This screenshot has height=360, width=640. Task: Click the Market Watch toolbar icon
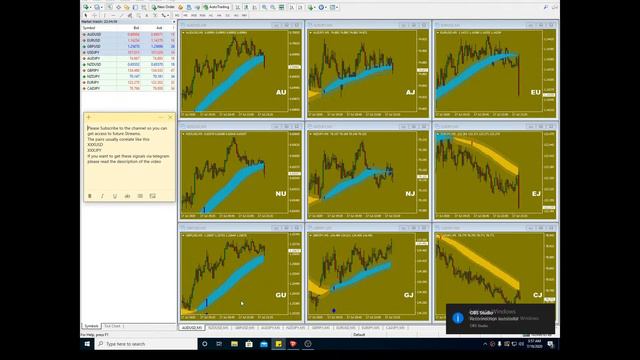[110, 7]
